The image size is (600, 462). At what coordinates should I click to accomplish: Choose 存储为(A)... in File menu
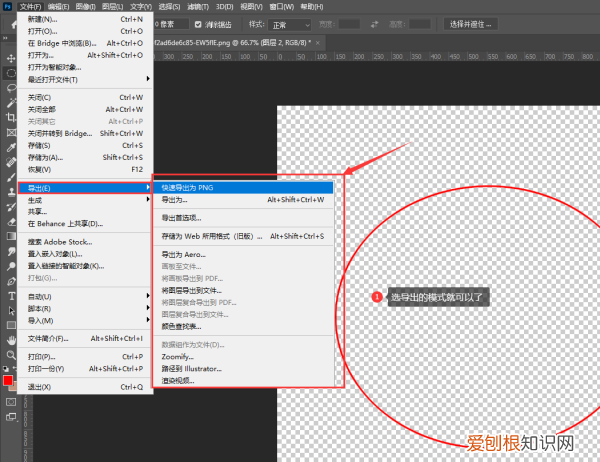tap(85, 157)
